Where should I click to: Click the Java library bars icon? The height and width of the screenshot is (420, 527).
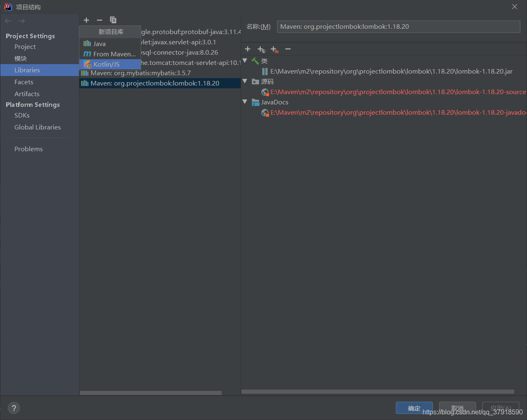tap(87, 44)
